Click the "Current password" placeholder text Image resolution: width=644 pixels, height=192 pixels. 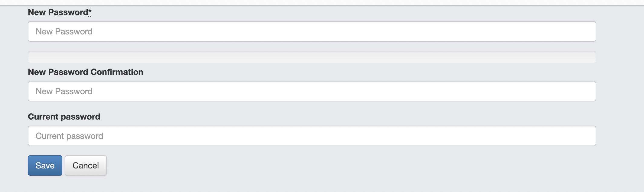pyautogui.click(x=69, y=136)
